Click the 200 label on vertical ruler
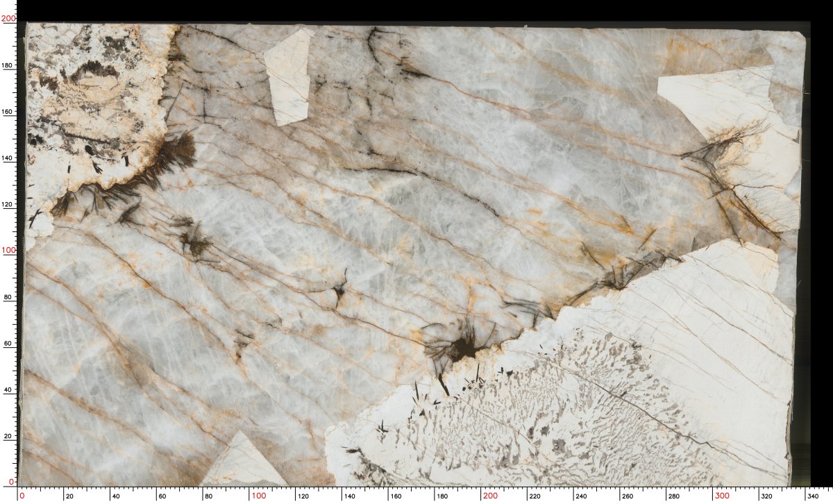Screen dimensions: 833x504 click(x=7, y=19)
